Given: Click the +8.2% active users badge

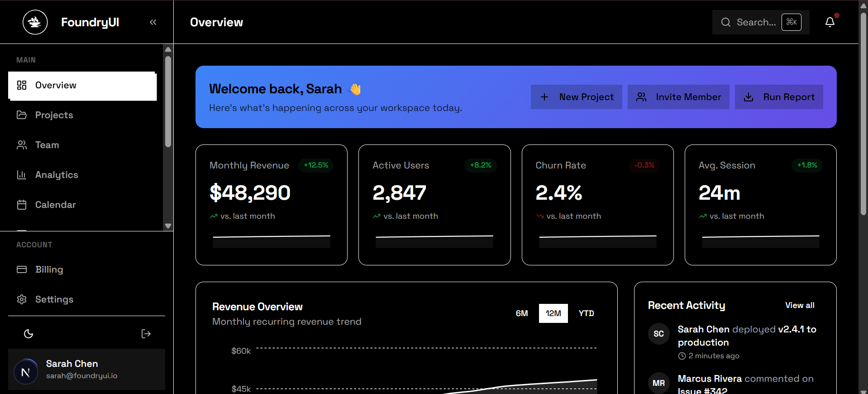Looking at the screenshot, I should coord(481,165).
